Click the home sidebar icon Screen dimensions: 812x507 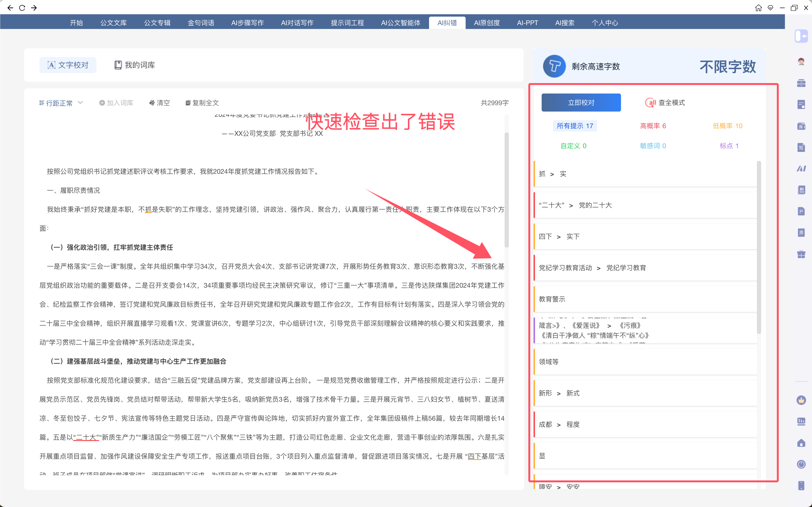[x=801, y=443]
